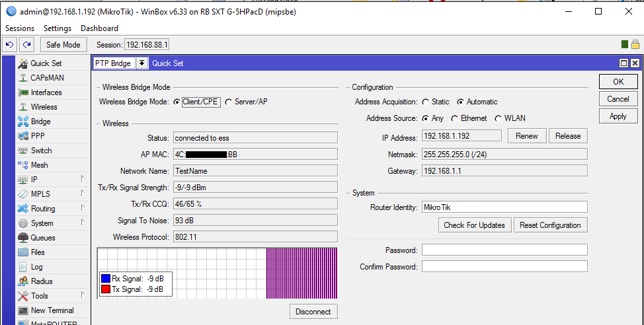Click the Cancel button

click(618, 99)
